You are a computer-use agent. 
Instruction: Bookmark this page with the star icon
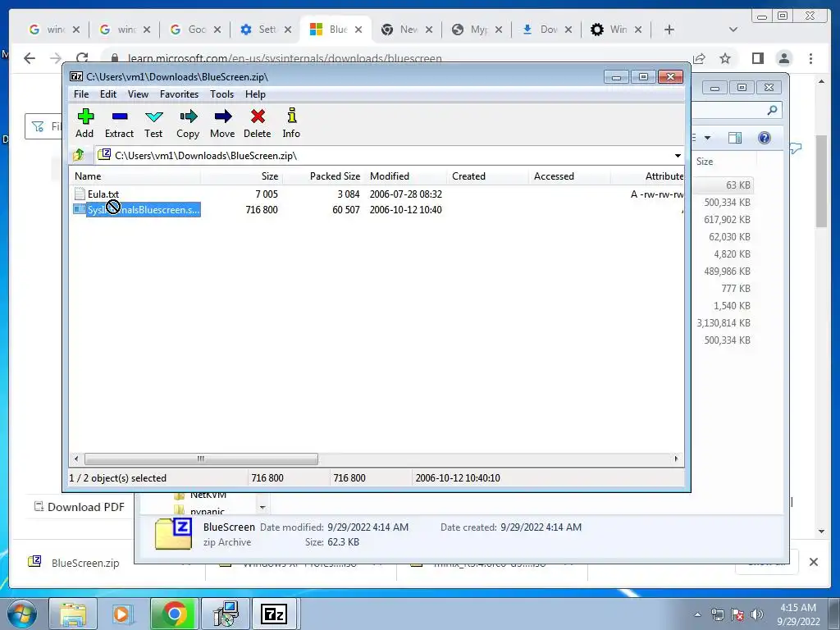(x=725, y=58)
